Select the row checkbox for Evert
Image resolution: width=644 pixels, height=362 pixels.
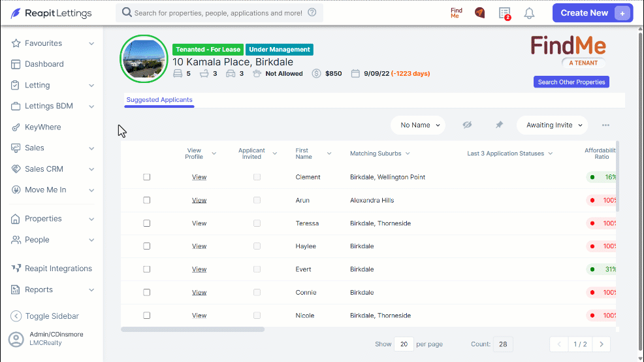[146, 269]
